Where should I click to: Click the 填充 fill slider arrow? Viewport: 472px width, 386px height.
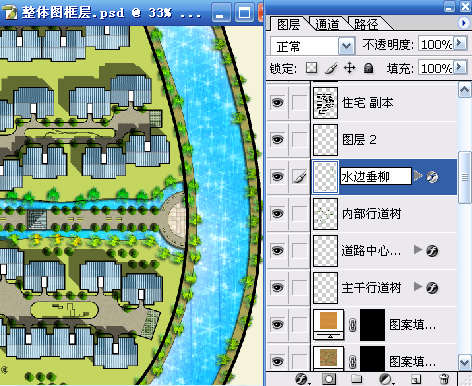pos(460,67)
